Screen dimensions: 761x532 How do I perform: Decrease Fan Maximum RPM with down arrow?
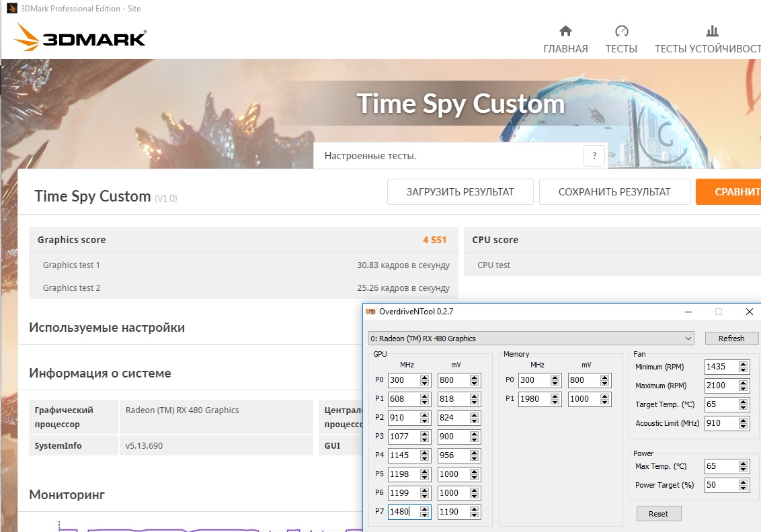(743, 389)
